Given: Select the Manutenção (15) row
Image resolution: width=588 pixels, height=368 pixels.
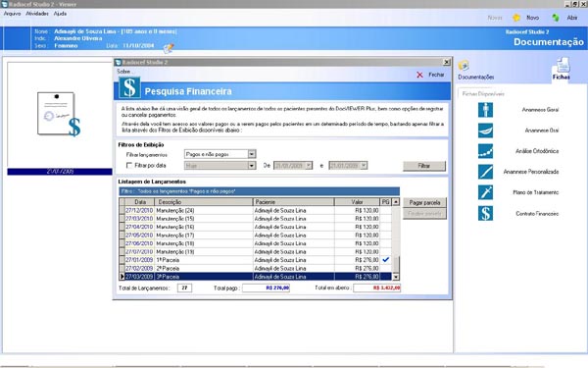Looking at the screenshot, I should pyautogui.click(x=256, y=219).
